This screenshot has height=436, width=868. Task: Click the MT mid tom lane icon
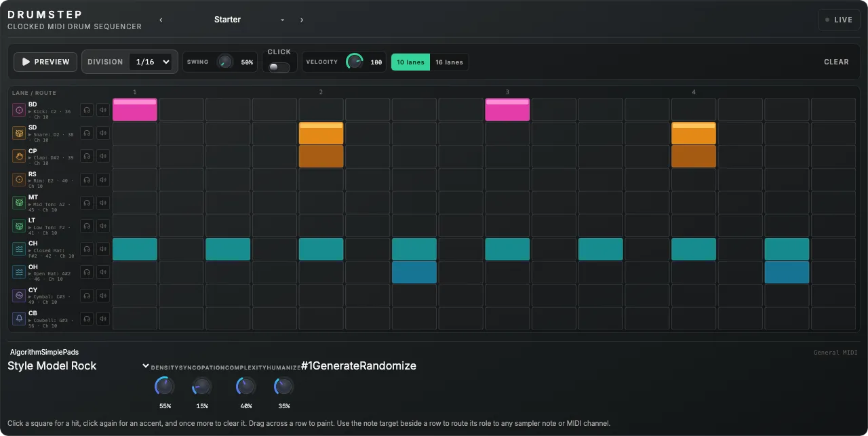coord(19,202)
